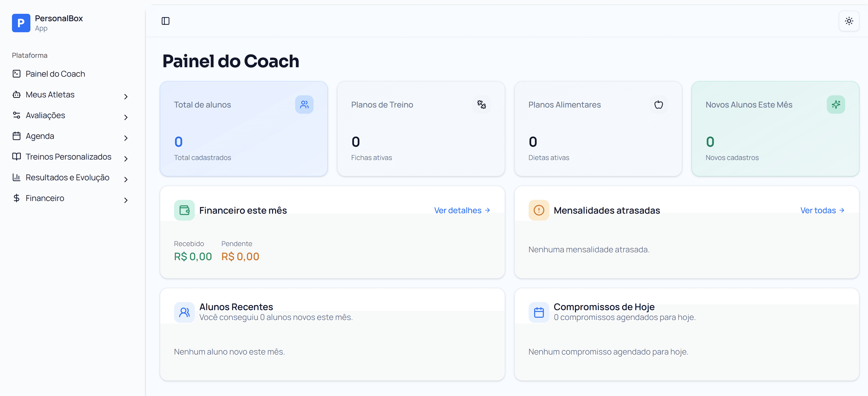Click the Nenhum aluno novo este mês text
868x396 pixels.
[x=229, y=352]
